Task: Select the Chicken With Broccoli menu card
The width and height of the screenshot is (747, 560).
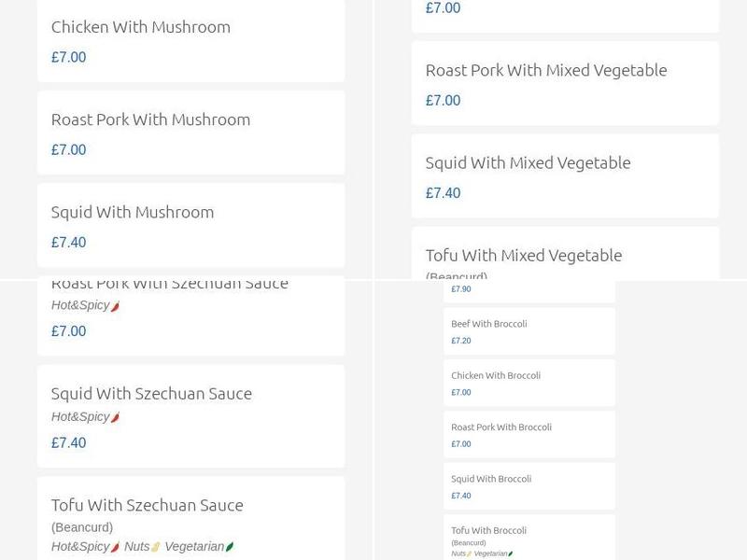Action: 529,383
